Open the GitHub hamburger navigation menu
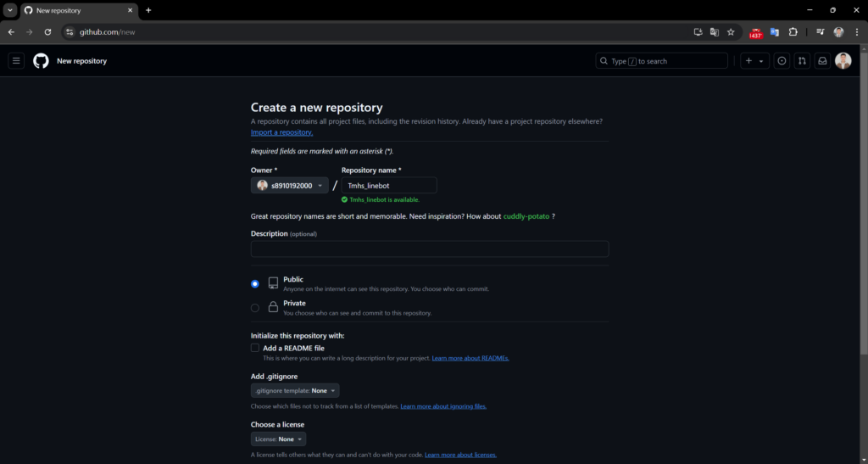This screenshot has height=464, width=868. pyautogui.click(x=16, y=61)
